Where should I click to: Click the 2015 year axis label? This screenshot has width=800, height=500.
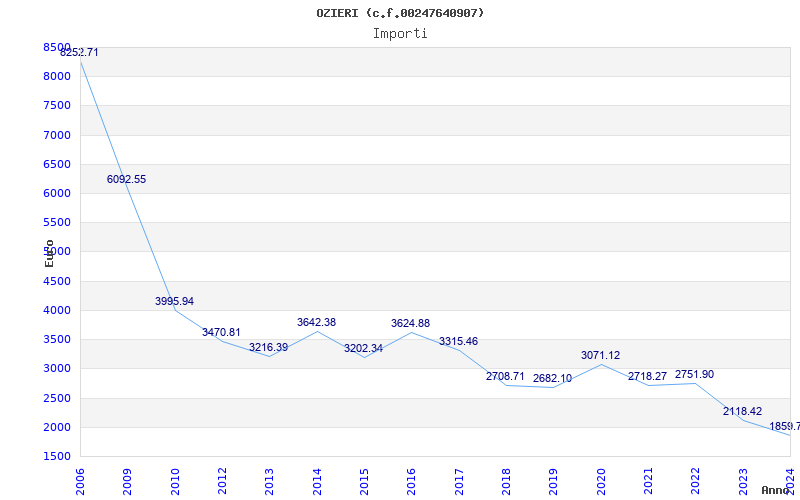(364, 482)
